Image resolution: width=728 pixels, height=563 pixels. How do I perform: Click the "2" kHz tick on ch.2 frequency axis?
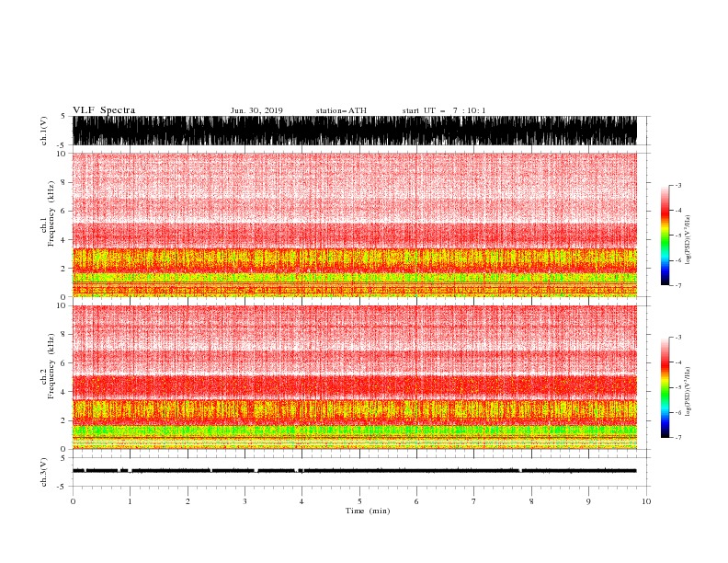click(63, 420)
